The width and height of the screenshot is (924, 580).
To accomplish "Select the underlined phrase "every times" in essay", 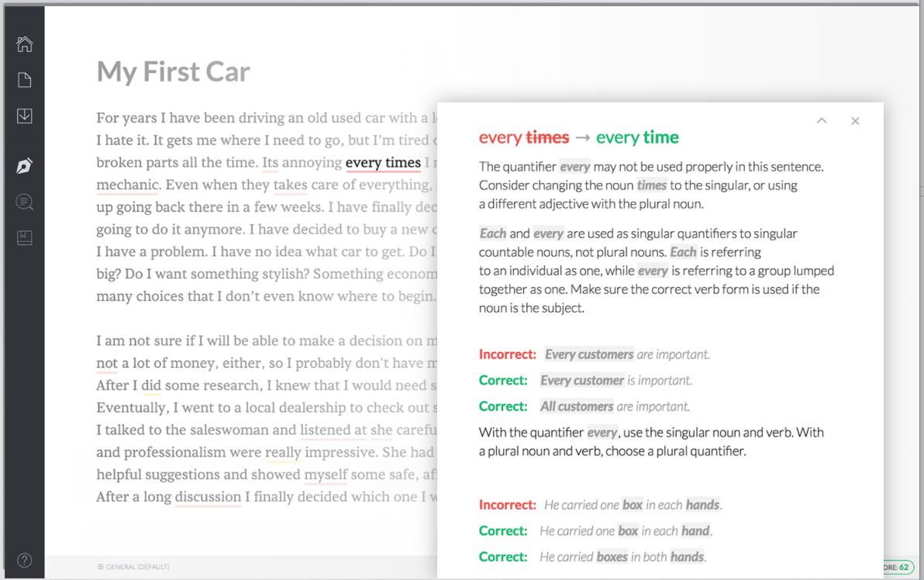I will (383, 163).
